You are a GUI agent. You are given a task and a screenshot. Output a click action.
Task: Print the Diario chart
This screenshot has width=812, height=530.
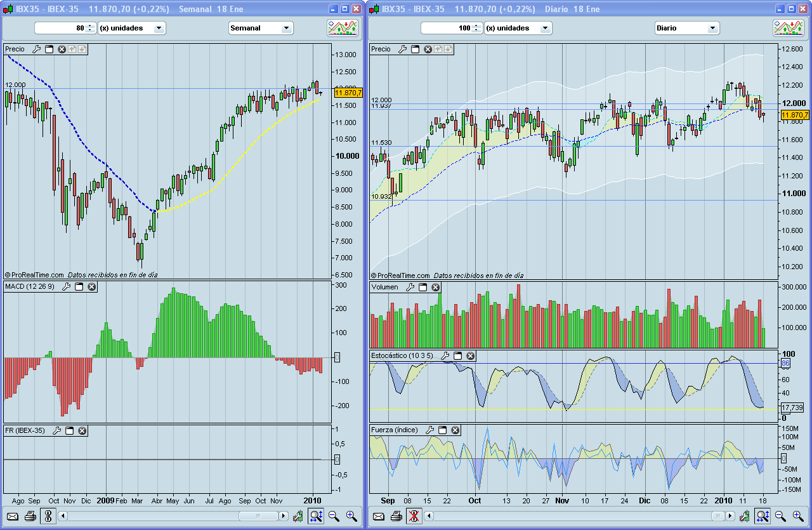(396, 516)
